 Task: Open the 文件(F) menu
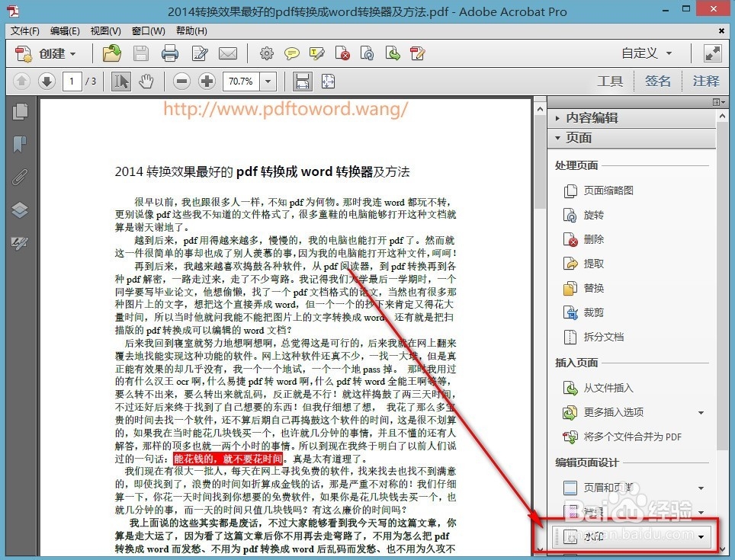(x=25, y=31)
